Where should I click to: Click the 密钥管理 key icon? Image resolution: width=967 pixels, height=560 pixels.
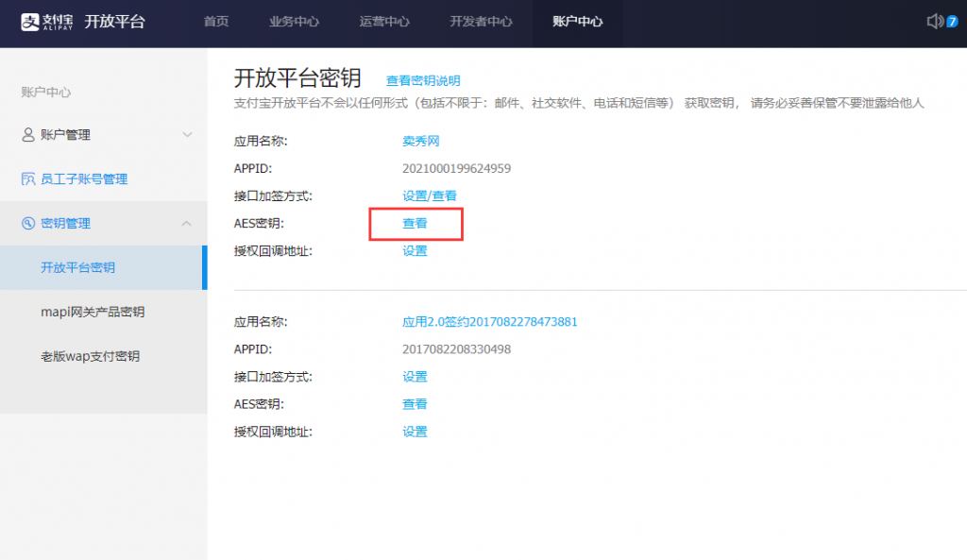28,224
